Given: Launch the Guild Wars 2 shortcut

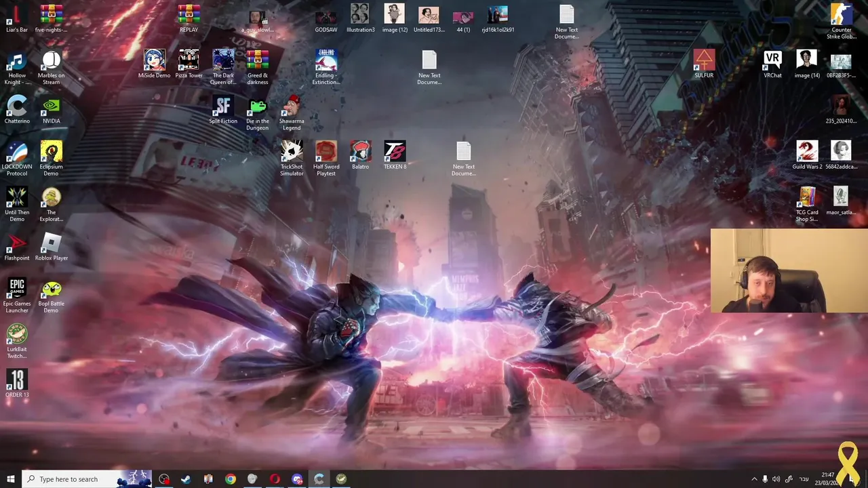Looking at the screenshot, I should click(807, 155).
